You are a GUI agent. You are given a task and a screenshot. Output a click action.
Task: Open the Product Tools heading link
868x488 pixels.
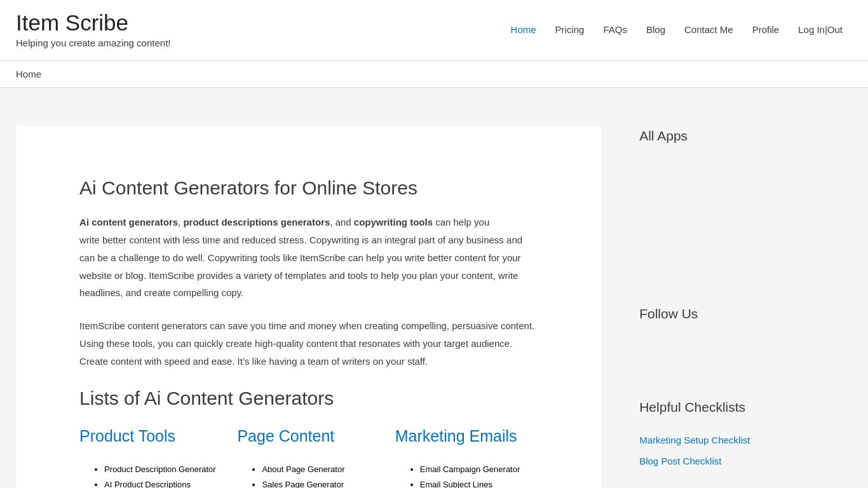(127, 437)
